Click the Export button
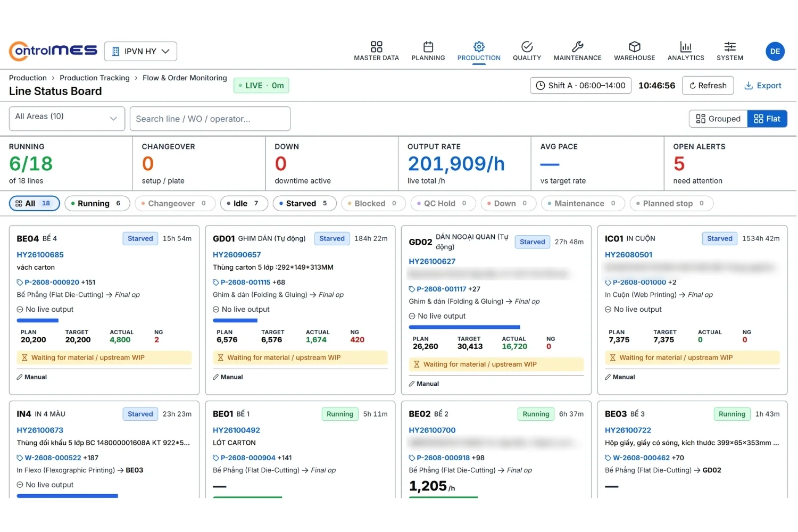Image resolution: width=798 pixels, height=532 pixels. (762, 86)
